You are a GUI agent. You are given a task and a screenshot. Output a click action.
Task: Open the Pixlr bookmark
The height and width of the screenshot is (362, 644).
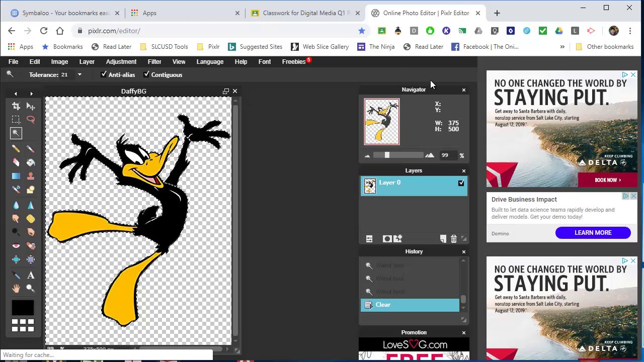208,47
